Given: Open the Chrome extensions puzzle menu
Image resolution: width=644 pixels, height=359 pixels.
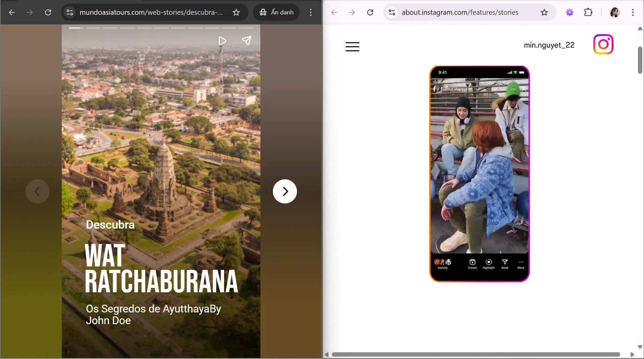Looking at the screenshot, I should coord(588,12).
